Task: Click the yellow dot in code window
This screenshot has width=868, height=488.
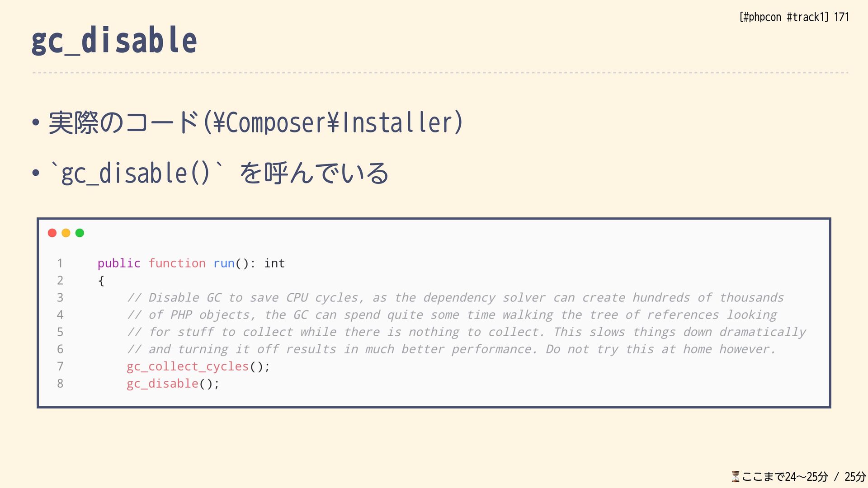Action: point(66,233)
